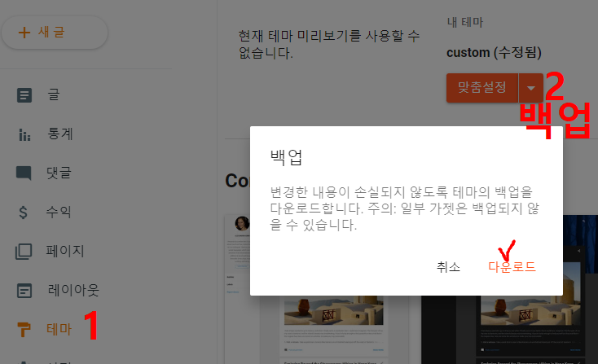This screenshot has height=364, width=598.
Task: Click the comments speech bubble icon
Action: pos(24,173)
